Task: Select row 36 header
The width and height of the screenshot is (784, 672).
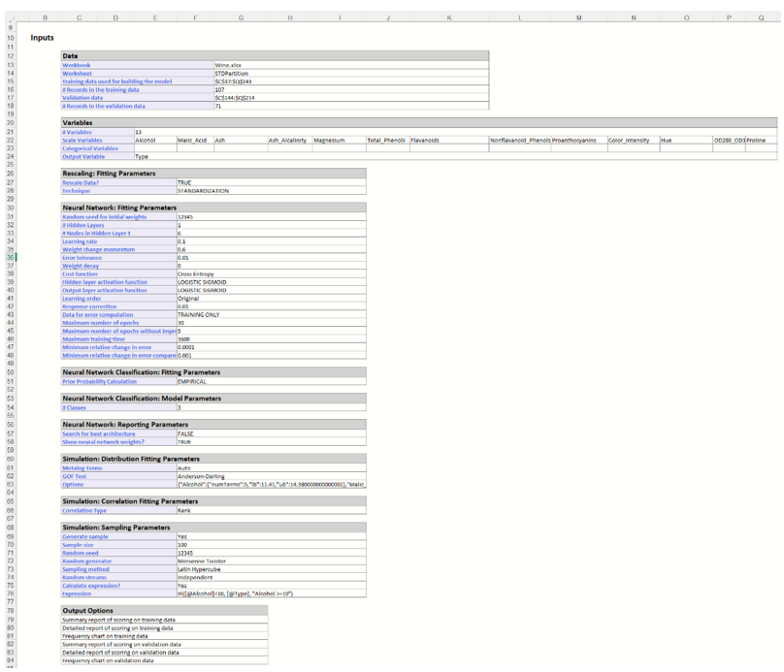Action: click(10, 258)
